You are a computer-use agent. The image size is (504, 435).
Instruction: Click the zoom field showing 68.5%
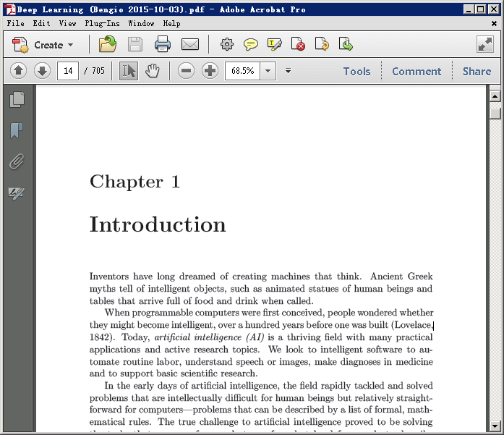coord(243,71)
